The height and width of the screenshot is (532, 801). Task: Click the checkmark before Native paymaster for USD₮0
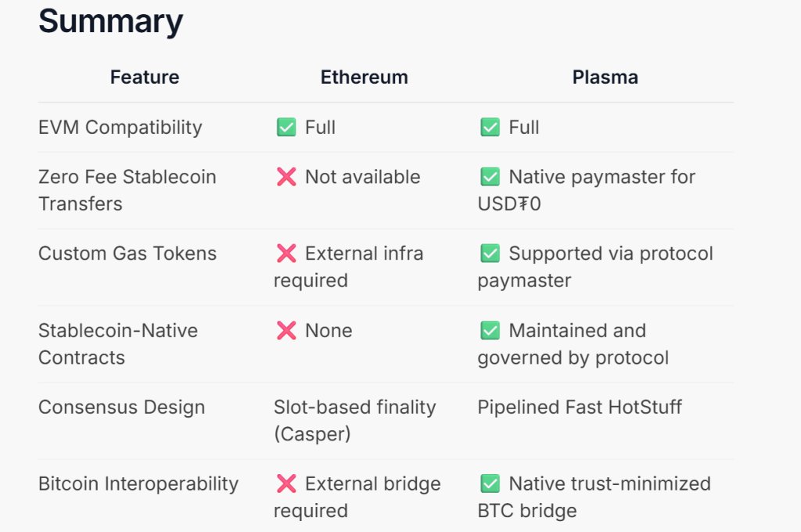coord(490,177)
